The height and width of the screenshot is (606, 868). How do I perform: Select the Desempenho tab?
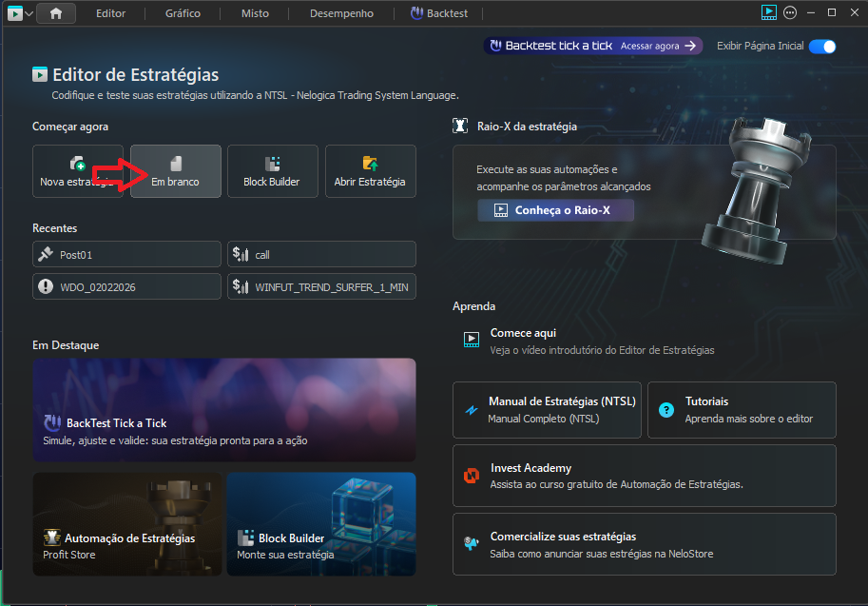[341, 13]
